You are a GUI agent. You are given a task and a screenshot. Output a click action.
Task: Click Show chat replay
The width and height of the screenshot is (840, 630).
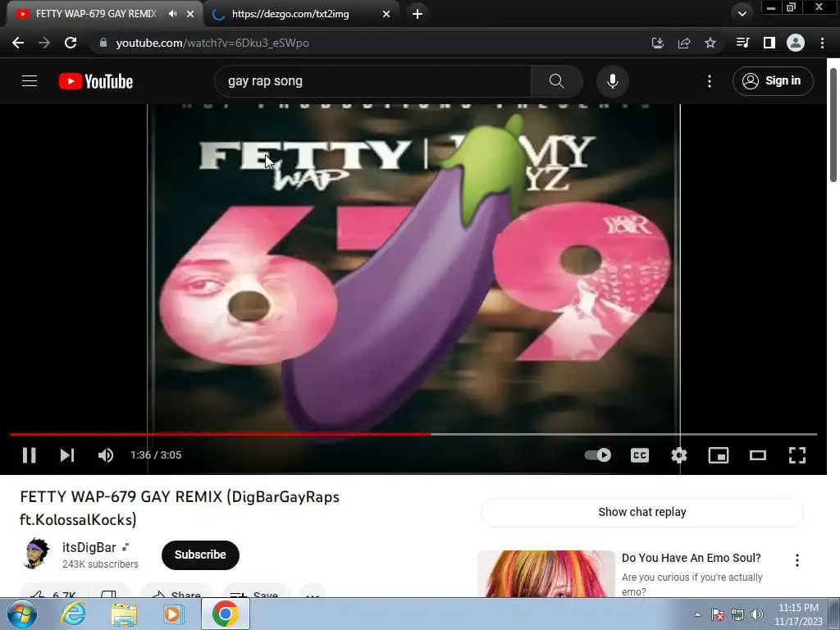tap(641, 512)
